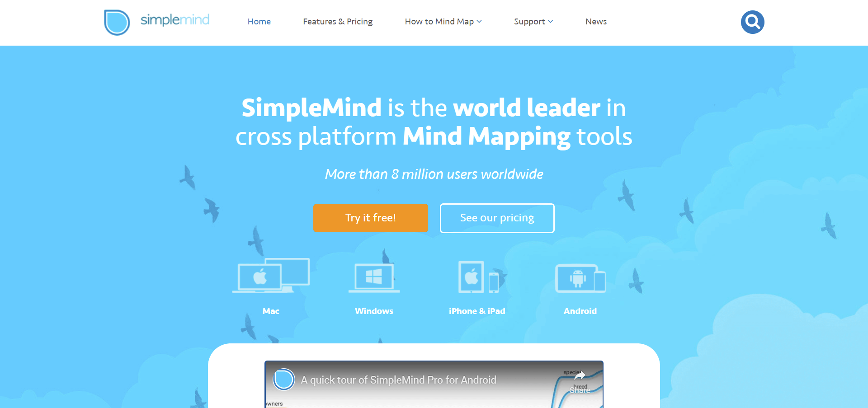Open the Support menu
Viewport: 868px width, 408px height.
coord(529,21)
